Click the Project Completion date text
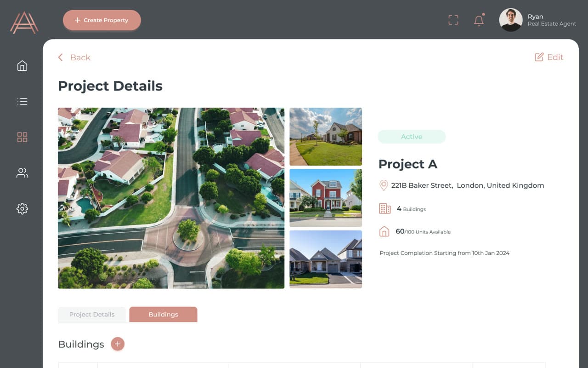 click(x=445, y=253)
